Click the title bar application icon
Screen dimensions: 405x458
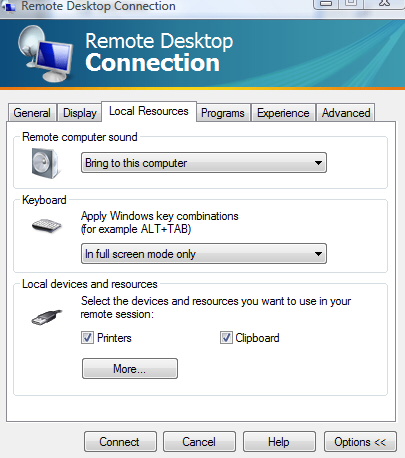click(x=8, y=6)
